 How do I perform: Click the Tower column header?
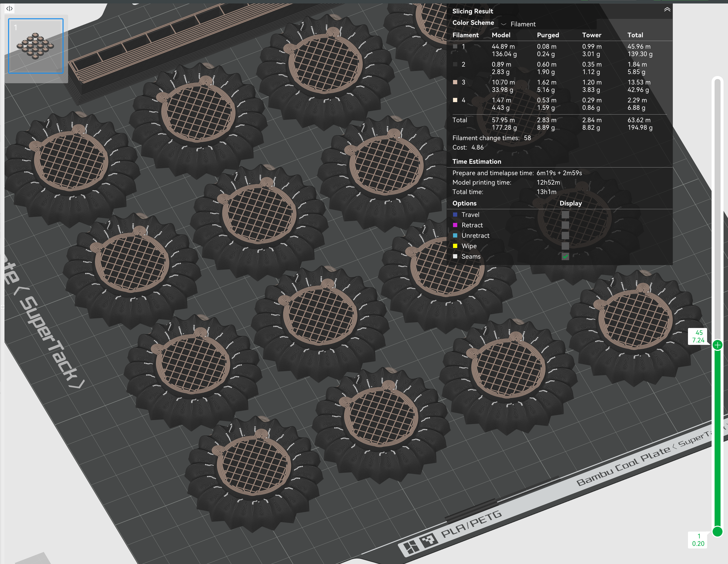point(592,35)
